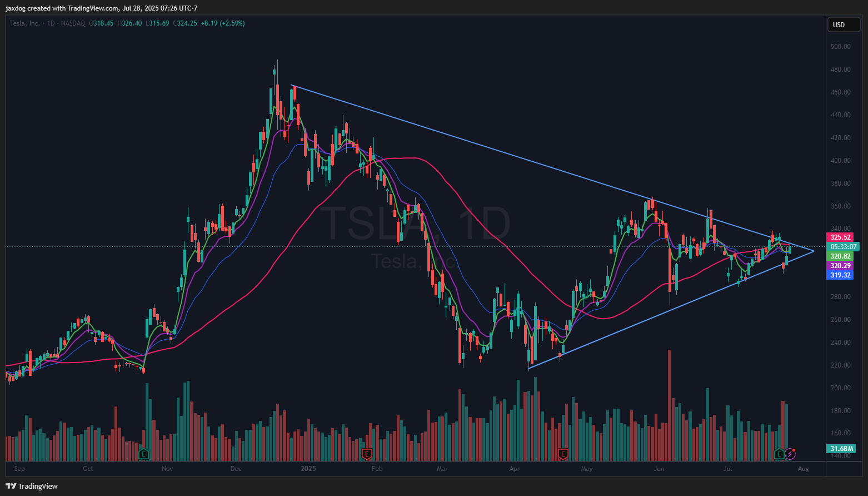Click the NASDAQ exchange label

tap(73, 23)
